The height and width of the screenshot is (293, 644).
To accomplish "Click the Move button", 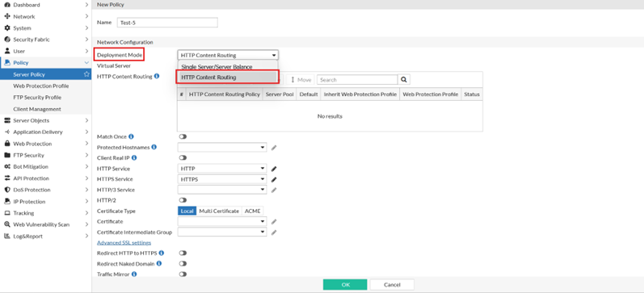I will pos(301,80).
